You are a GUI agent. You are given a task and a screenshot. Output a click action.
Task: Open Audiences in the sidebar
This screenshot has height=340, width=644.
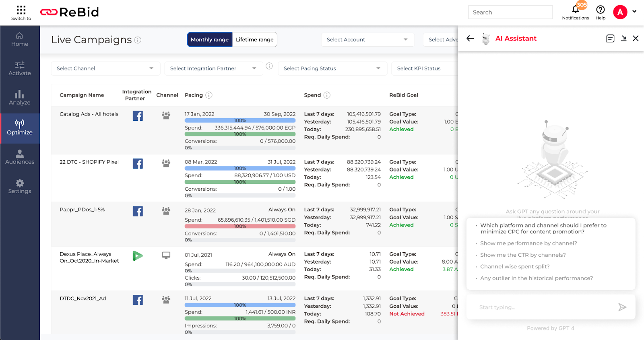[x=20, y=157]
